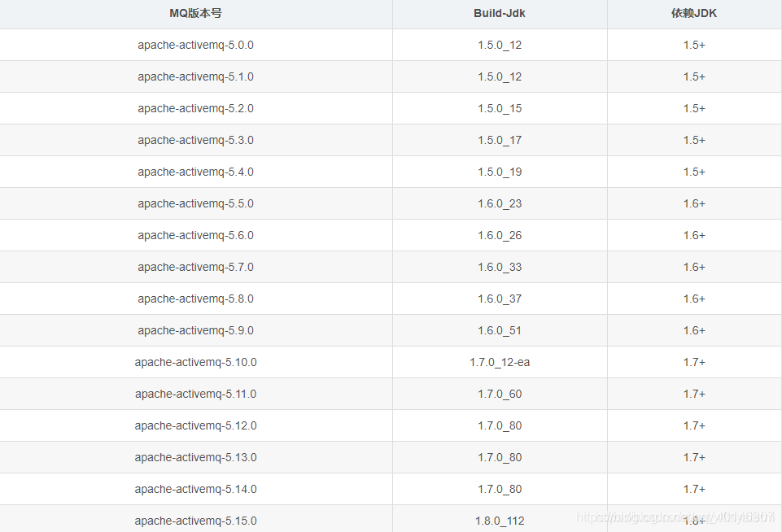Viewport: 782px width, 532px height.
Task: Click 1.7+ in the apache-activemq-5.12.0 row
Action: pyautogui.click(x=694, y=425)
